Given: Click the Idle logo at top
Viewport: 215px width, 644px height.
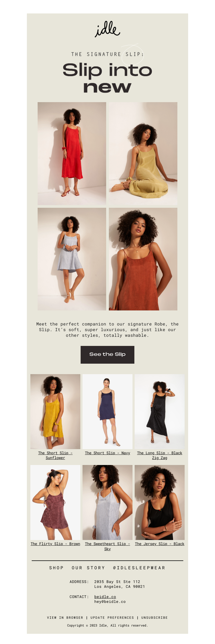Looking at the screenshot, I should (x=107, y=29).
